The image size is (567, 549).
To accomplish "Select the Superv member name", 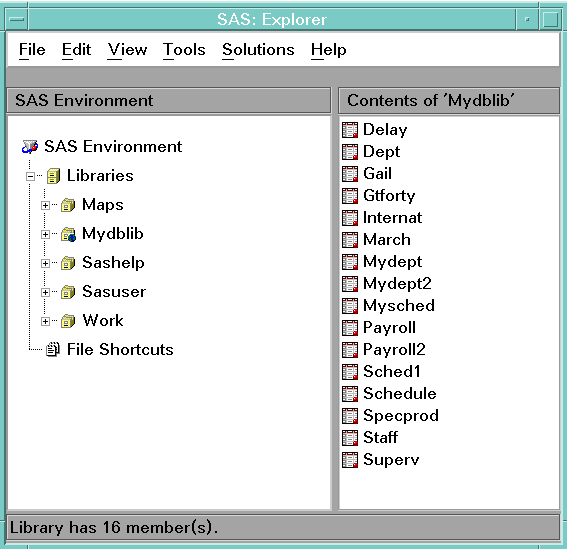I will tap(391, 460).
